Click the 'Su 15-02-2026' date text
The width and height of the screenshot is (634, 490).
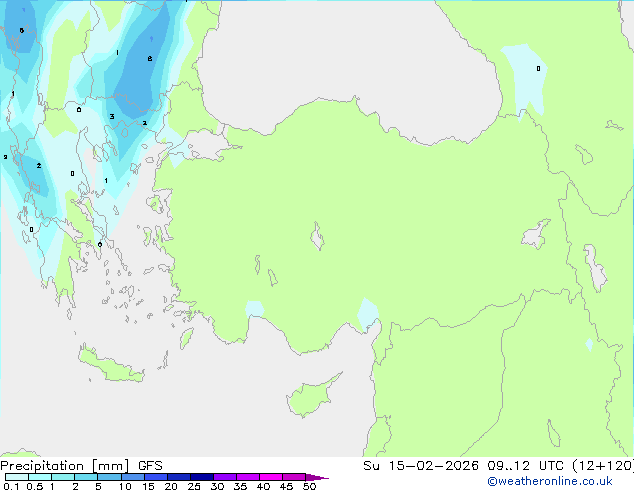click(421, 466)
